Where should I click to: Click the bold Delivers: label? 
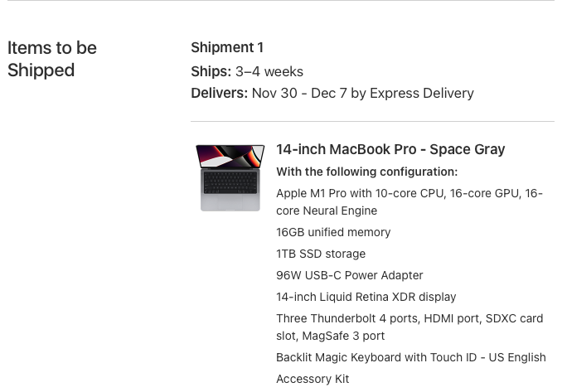click(219, 93)
